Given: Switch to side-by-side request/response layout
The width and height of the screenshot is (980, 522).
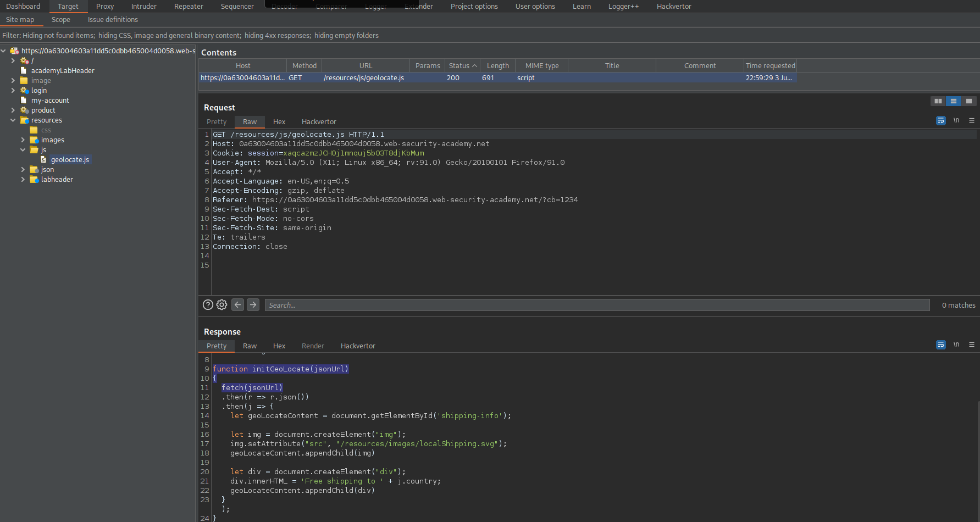Looking at the screenshot, I should pyautogui.click(x=938, y=101).
